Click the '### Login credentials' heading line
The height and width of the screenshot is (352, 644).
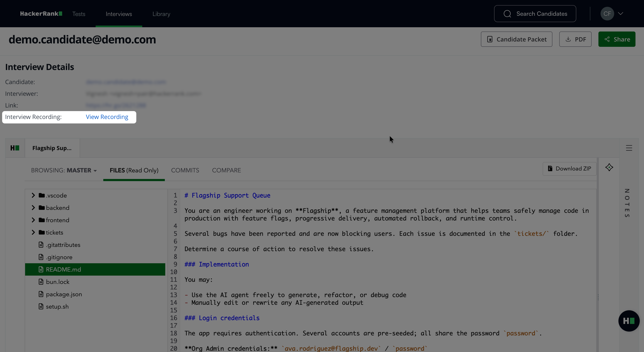point(222,318)
